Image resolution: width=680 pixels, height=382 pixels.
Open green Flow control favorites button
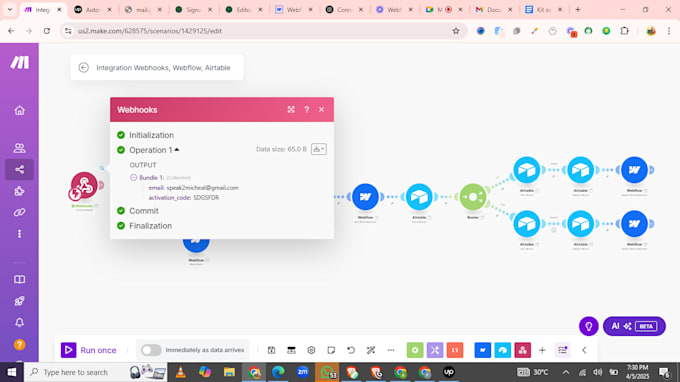pyautogui.click(x=415, y=350)
